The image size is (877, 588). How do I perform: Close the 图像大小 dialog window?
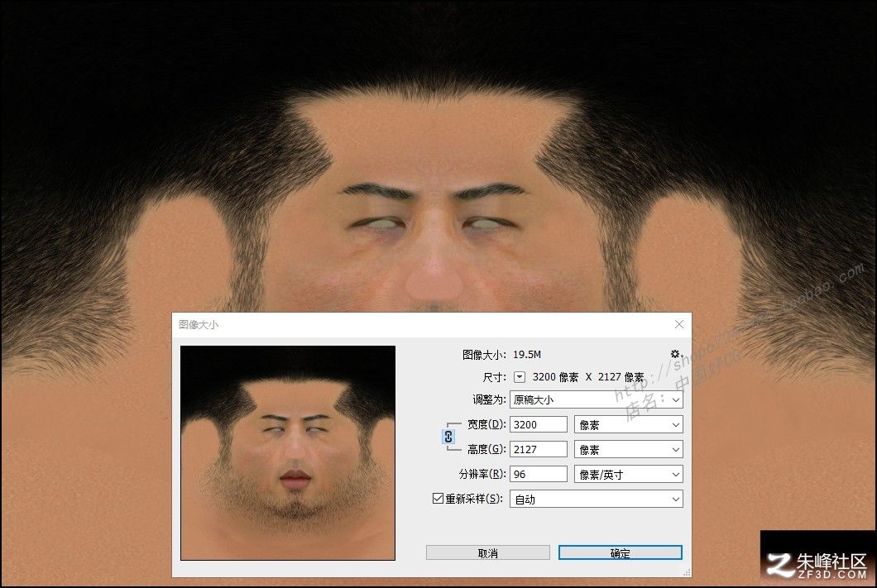[679, 324]
